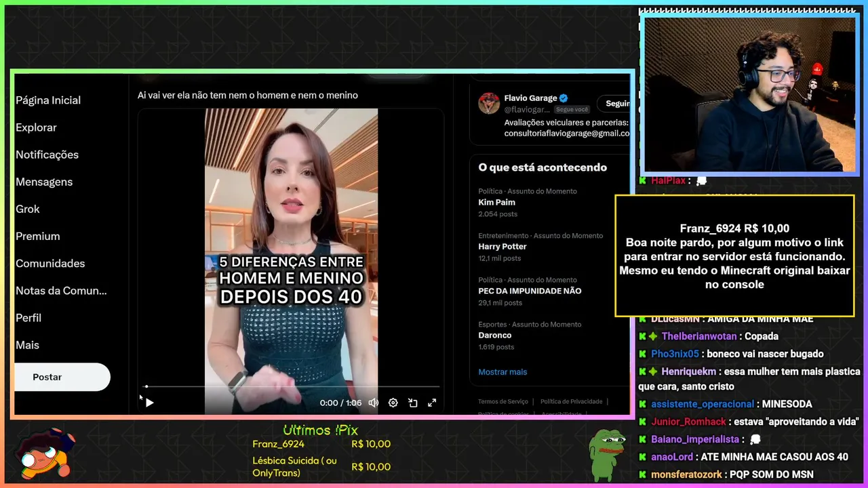
Task: Click Franz_6924 in Últimos Pix list
Action: [278, 444]
